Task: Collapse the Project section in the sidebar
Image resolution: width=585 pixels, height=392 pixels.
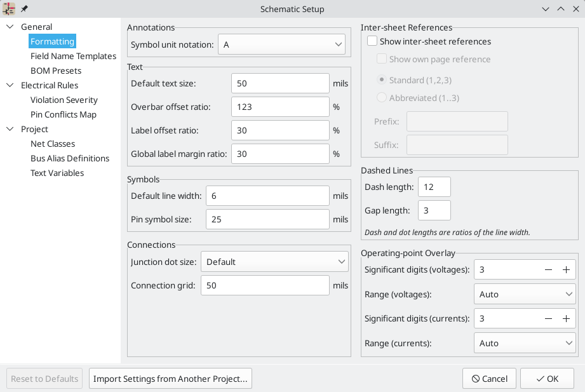Action: point(9,129)
